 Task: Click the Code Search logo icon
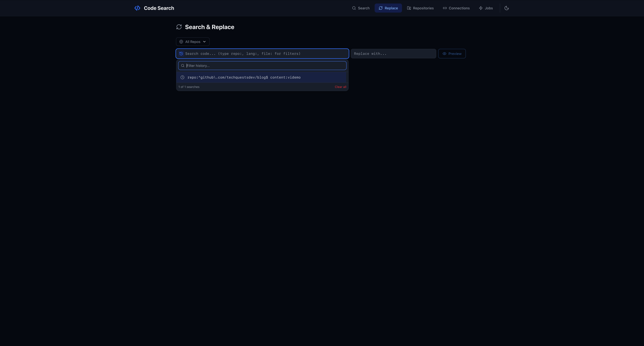pos(137,8)
